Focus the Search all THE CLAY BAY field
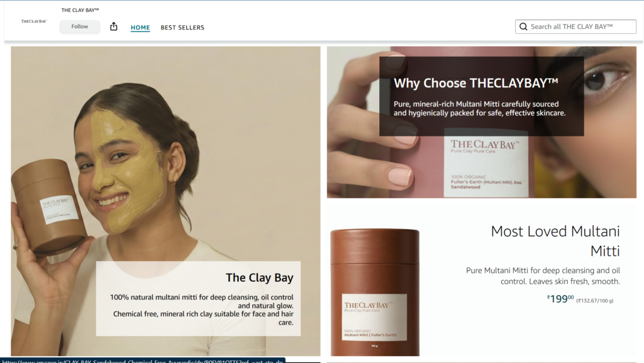The image size is (644, 363). coord(576,26)
